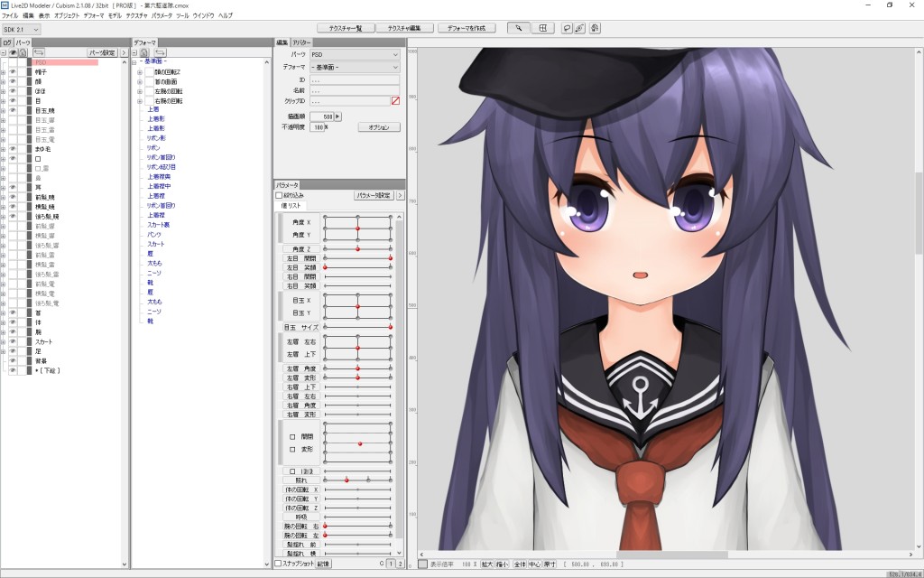Screen dimensions: 924x578
Task: Click the arrow button beside パラメータ設定
Action: 400,195
